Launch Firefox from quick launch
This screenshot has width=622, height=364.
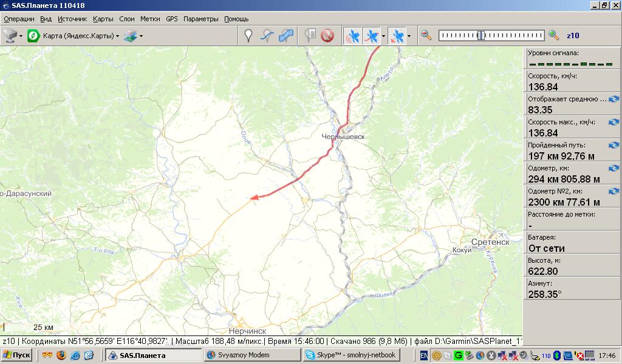tap(61, 355)
